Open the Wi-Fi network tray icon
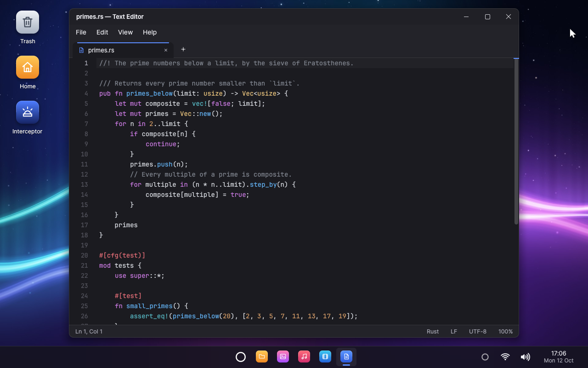 coord(505,357)
